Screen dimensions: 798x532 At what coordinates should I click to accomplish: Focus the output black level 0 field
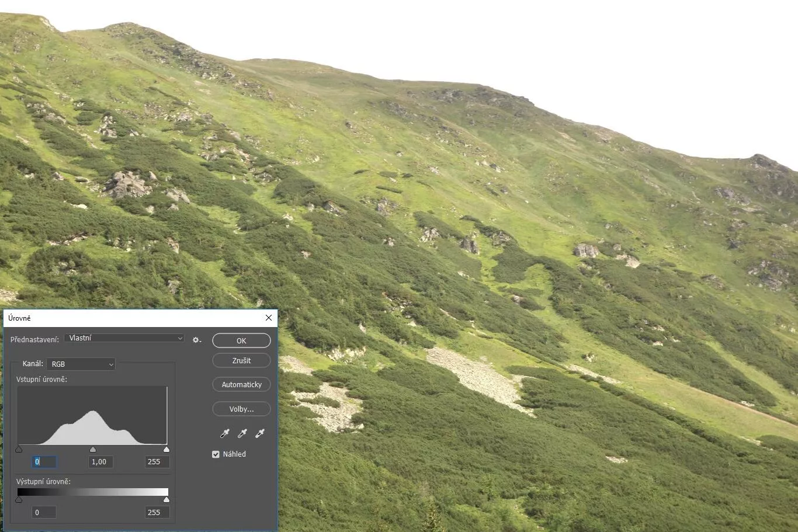44,513
